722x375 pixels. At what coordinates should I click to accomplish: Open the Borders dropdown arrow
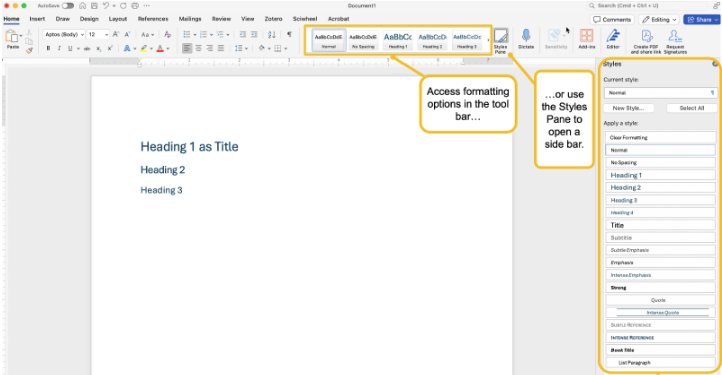(285, 48)
